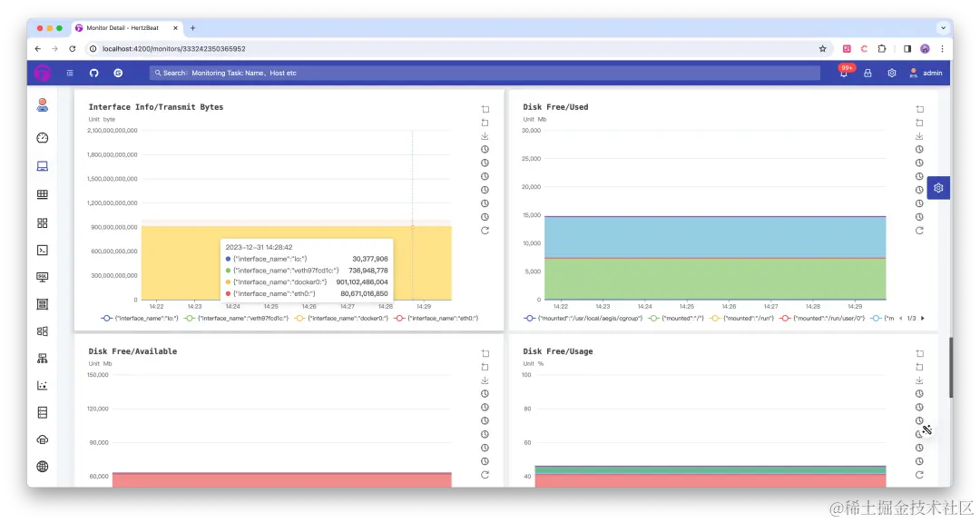Toggle the lo: interface legend series
The image size is (980, 523).
click(x=140, y=319)
